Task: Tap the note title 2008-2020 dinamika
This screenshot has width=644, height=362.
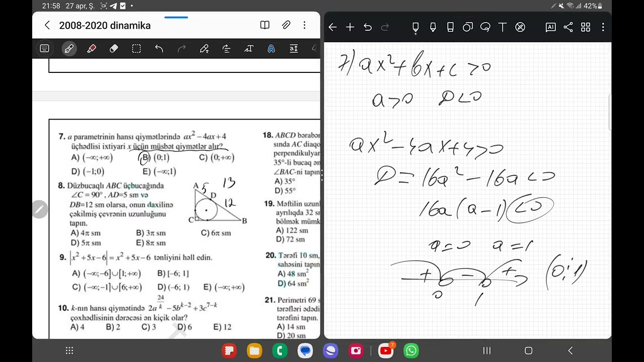Action: [x=105, y=26]
